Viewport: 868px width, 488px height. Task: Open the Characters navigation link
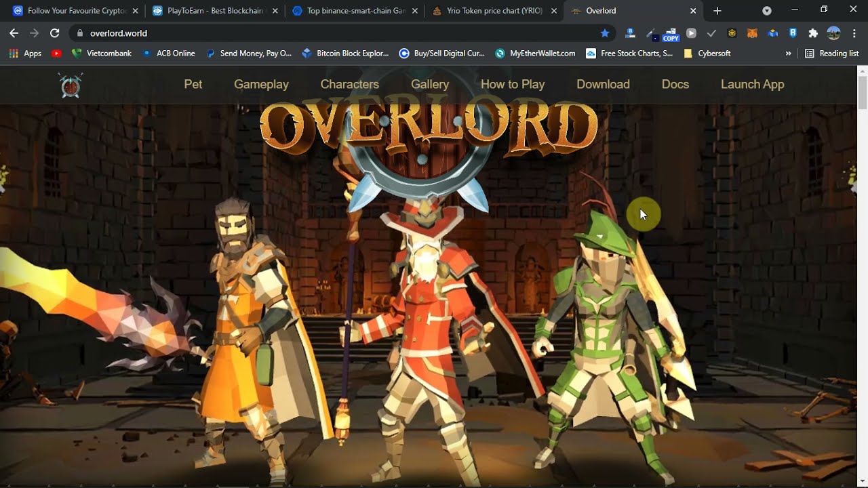tap(349, 84)
